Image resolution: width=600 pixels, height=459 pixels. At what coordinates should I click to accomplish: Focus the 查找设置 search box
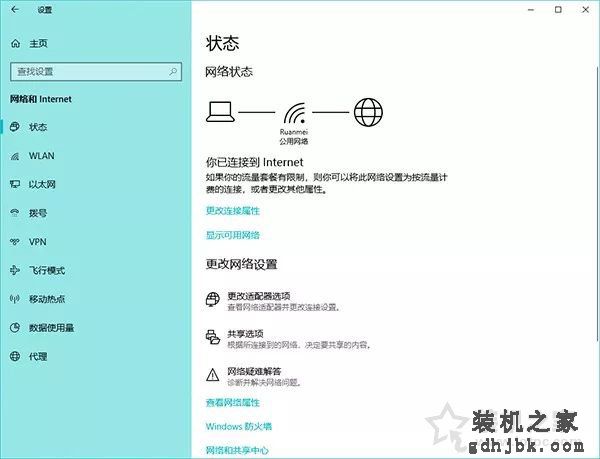(96, 72)
